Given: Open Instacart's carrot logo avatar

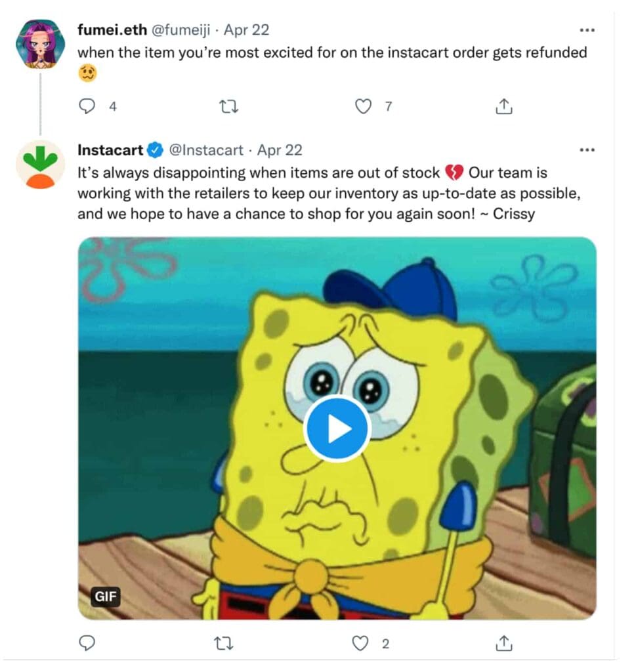Looking at the screenshot, I should click(40, 164).
